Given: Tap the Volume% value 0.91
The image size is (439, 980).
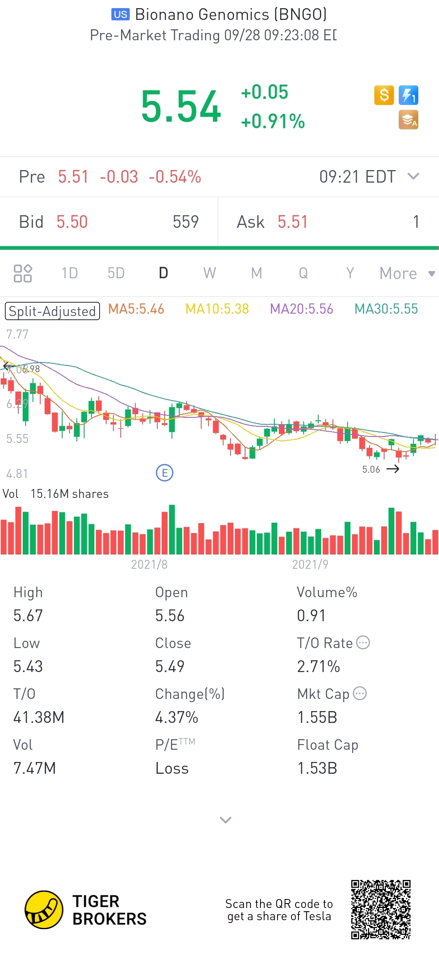Looking at the screenshot, I should (x=311, y=616).
